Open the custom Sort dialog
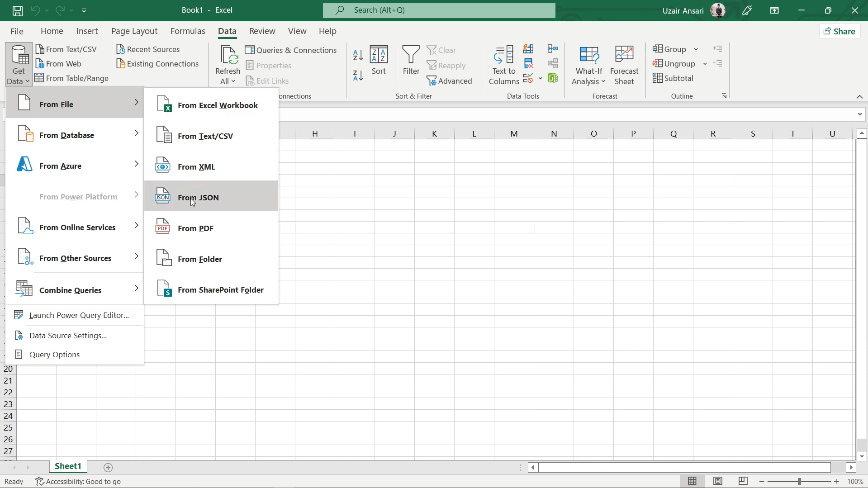Viewport: 868px width, 488px height. [379, 60]
